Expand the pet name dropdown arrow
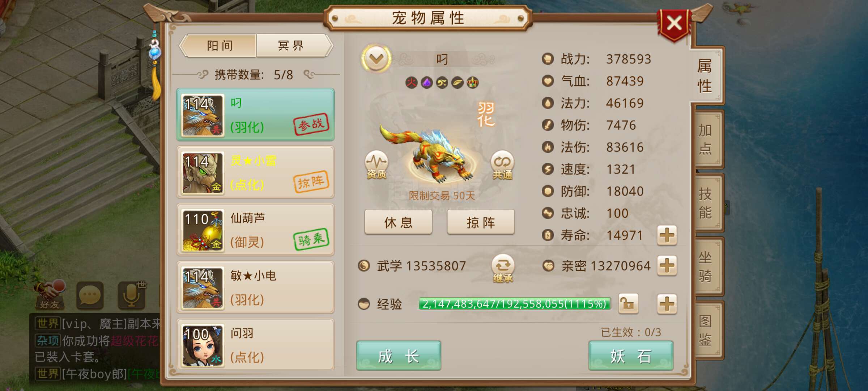 [376, 58]
